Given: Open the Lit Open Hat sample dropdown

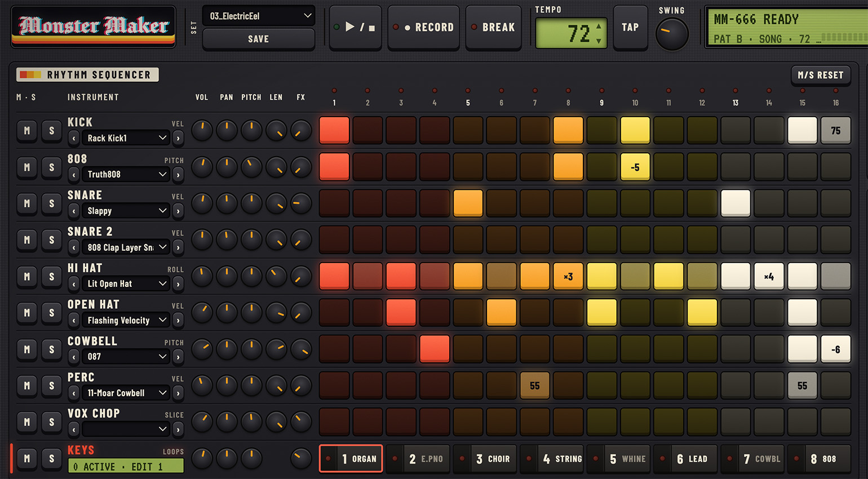Looking at the screenshot, I should tap(126, 284).
